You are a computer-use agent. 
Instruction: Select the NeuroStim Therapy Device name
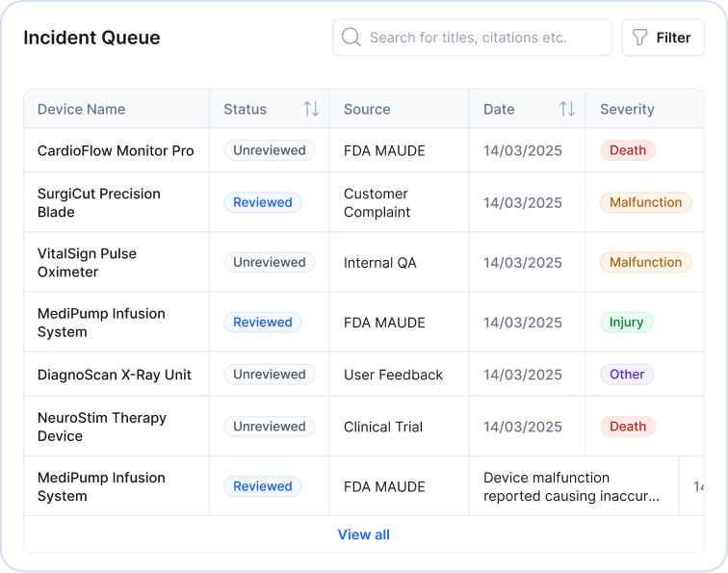[x=102, y=427]
